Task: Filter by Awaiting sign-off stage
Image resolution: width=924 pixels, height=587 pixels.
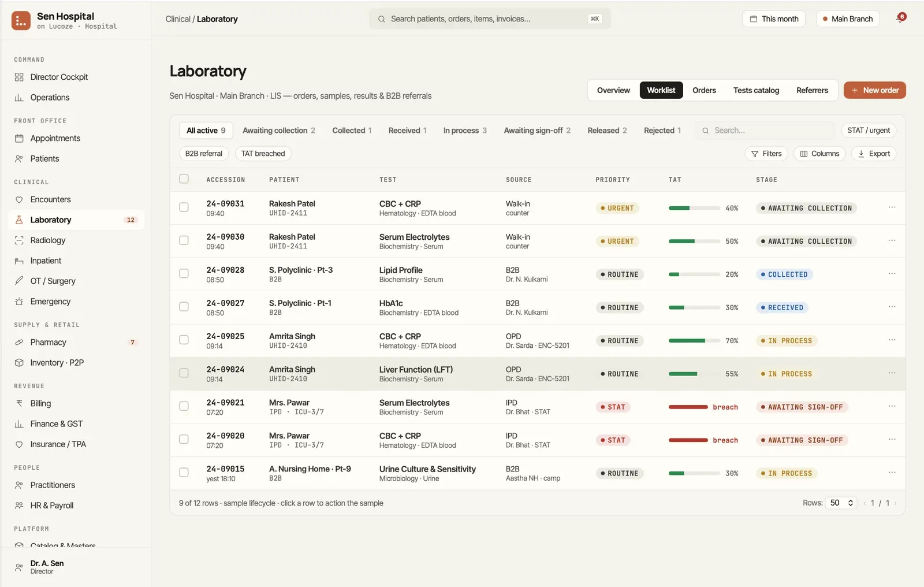Action: coord(537,131)
